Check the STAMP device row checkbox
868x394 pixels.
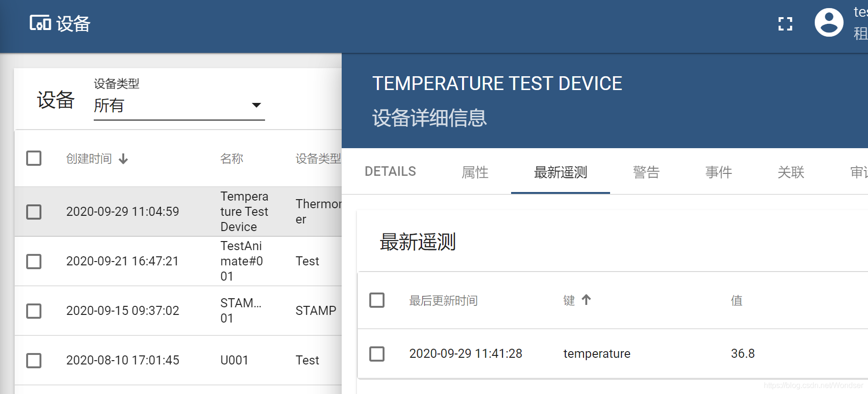click(x=34, y=311)
